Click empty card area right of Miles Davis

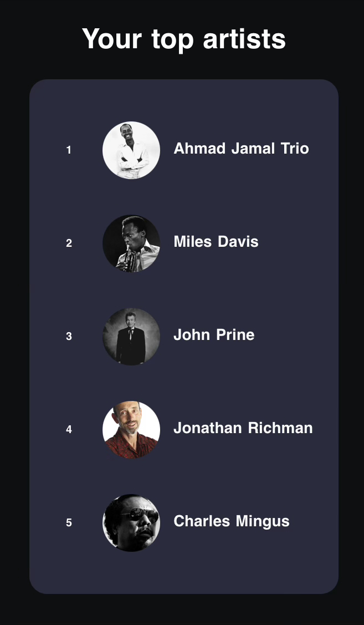coord(299,242)
